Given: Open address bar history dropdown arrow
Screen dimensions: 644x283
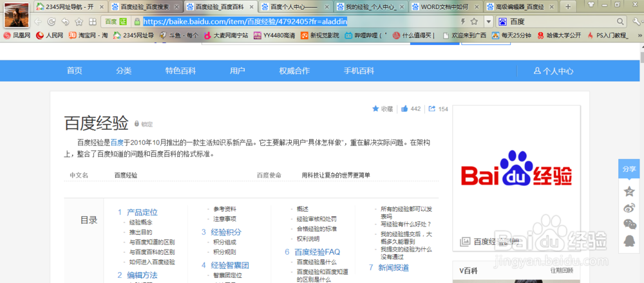Looking at the screenshot, I should pos(488,22).
